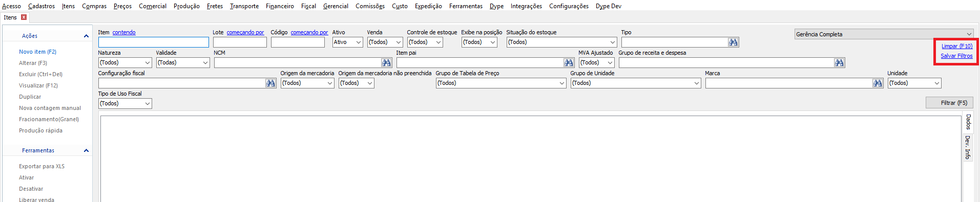Click Excluir (Ctrl+Del) action
This screenshot has width=980, height=202.
click(x=40, y=74)
